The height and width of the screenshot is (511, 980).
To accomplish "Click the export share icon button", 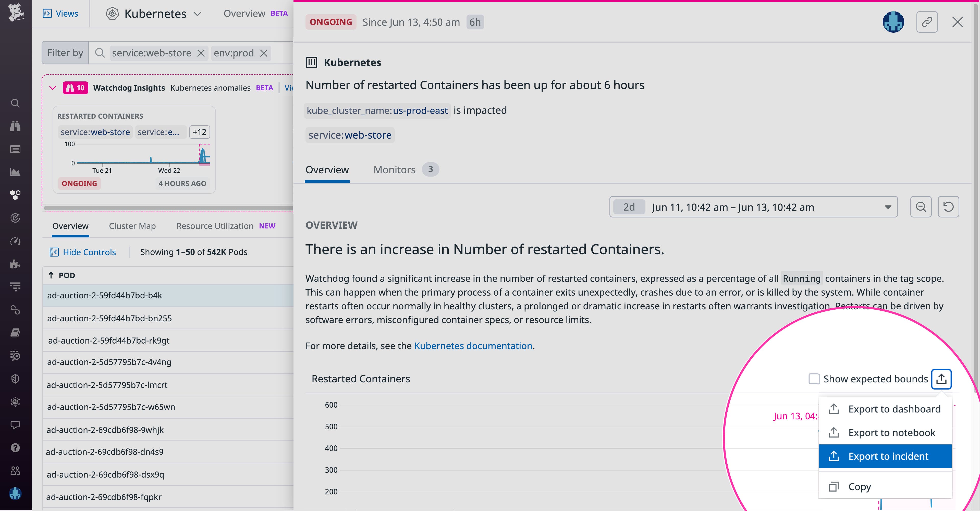I will (941, 379).
